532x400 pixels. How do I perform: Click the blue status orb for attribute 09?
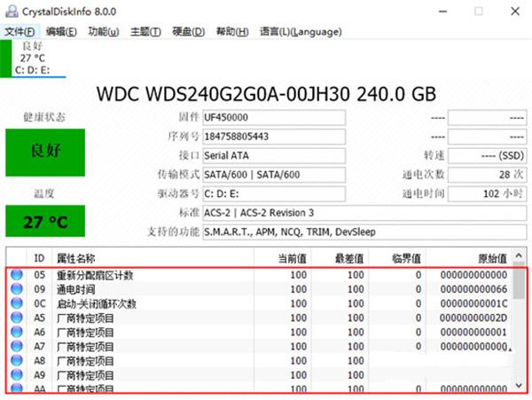(17, 289)
